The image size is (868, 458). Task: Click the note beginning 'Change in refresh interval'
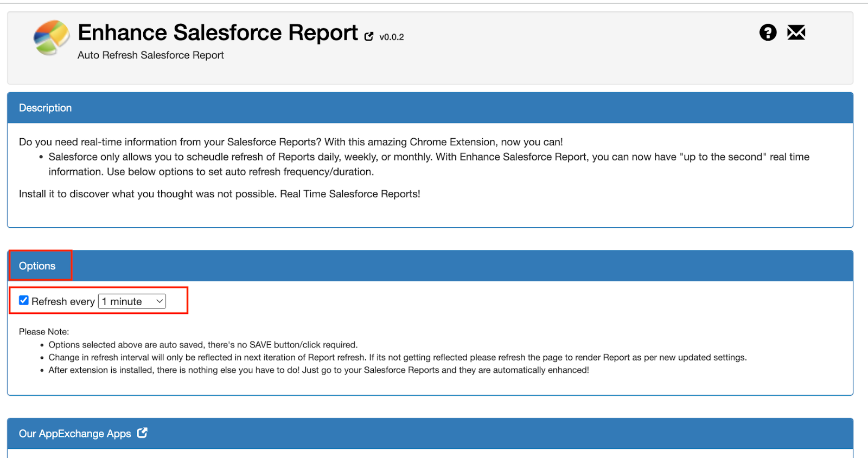pyautogui.click(x=398, y=358)
